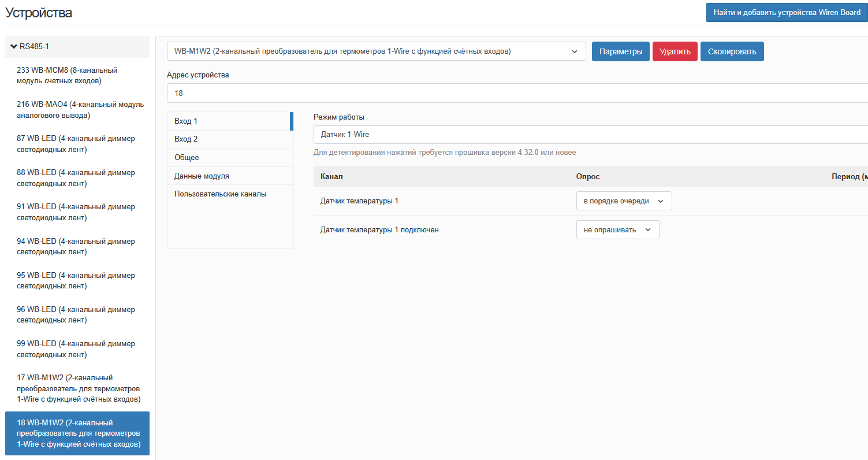Screen dimensions: 868x460
Task: Open polling dropdown for Датчик температуры 1 подключен
Action: 617,230
